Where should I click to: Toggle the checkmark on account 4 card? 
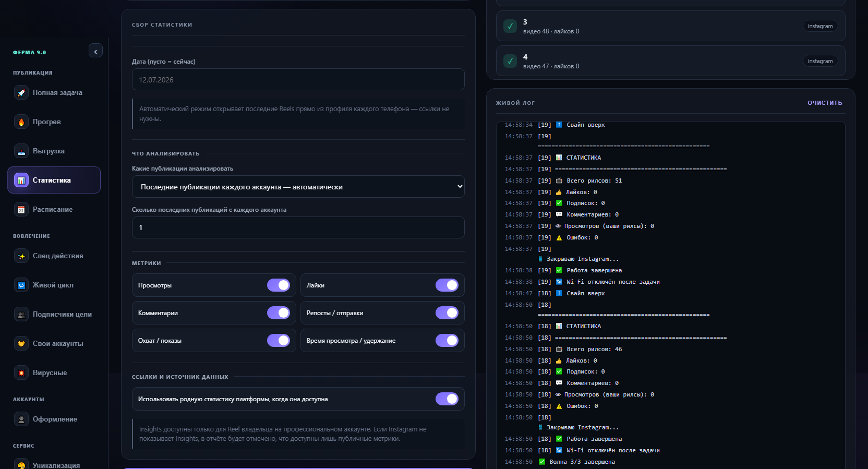(510, 61)
